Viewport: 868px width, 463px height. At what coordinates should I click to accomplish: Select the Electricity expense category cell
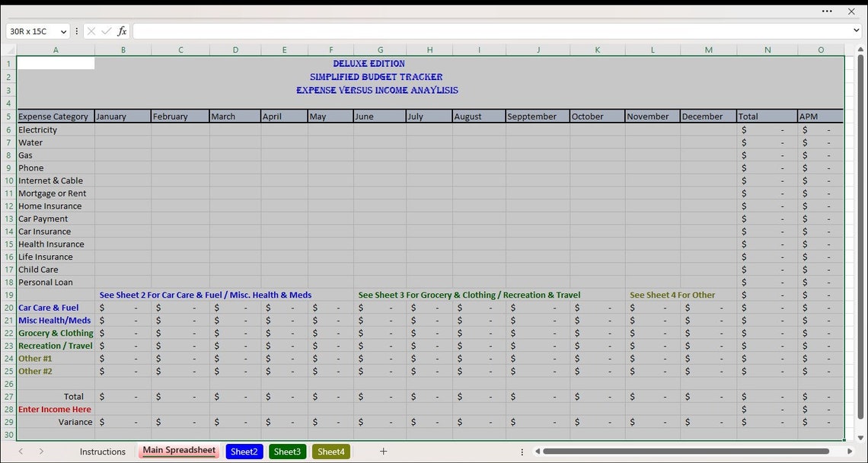pyautogui.click(x=38, y=129)
